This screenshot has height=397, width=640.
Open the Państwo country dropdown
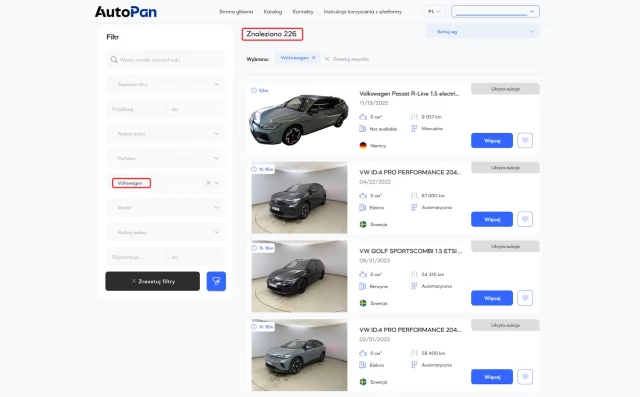[x=165, y=158]
